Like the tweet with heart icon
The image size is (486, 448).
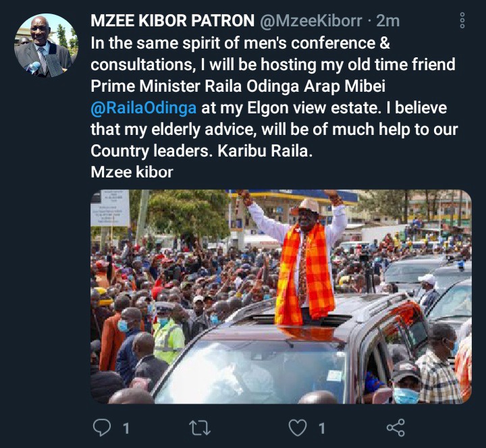pos(298,428)
